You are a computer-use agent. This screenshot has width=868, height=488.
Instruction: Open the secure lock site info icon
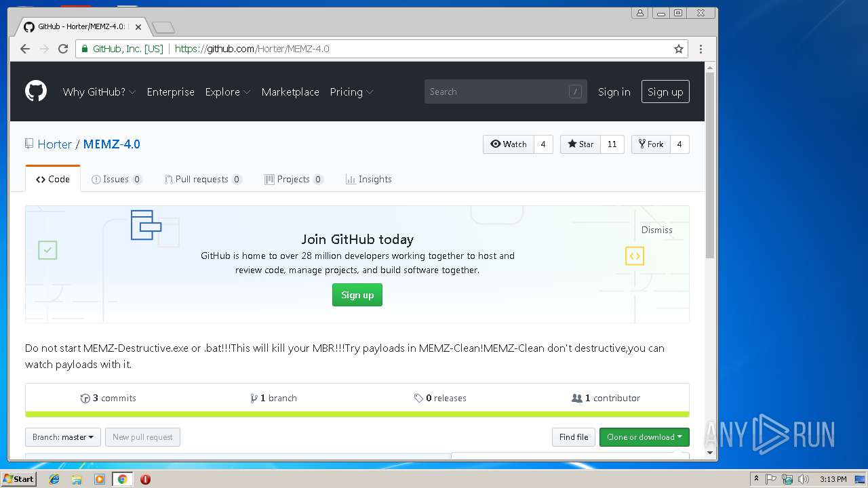point(85,49)
